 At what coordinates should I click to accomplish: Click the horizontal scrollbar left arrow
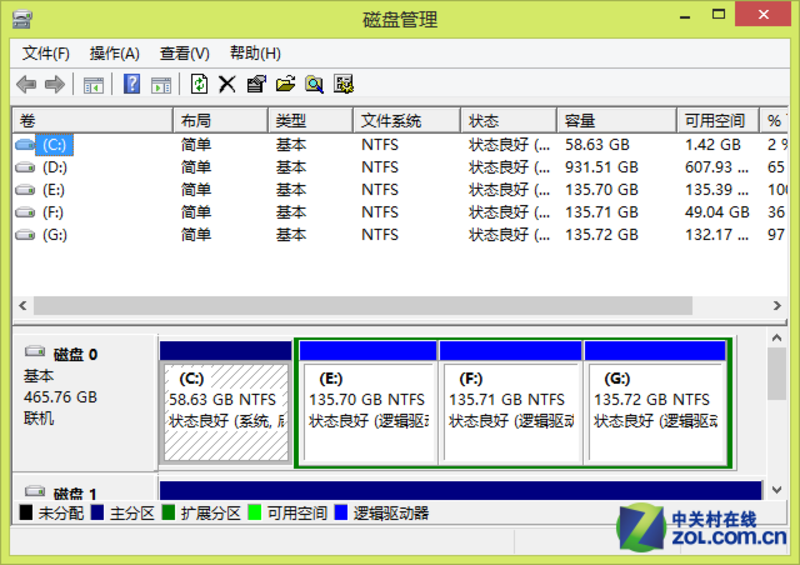click(x=23, y=306)
